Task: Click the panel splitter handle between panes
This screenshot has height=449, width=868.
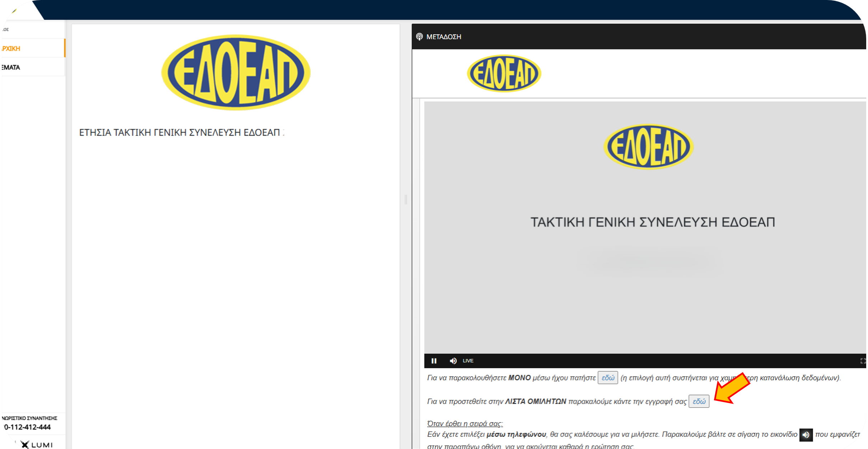Action: click(406, 199)
